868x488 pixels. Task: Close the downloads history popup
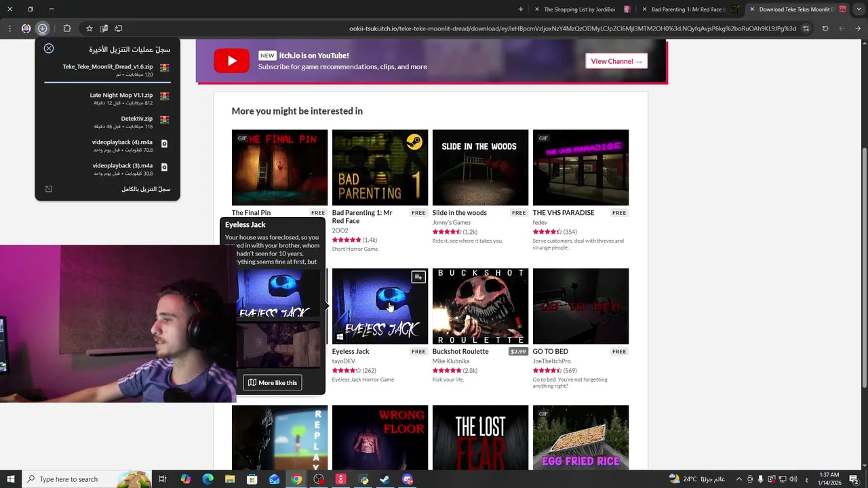(x=49, y=49)
